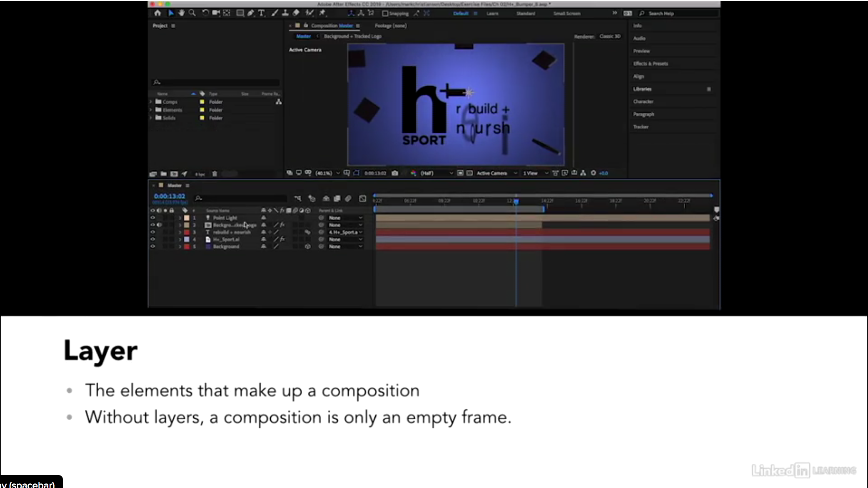Select the Type text tool

point(261,13)
